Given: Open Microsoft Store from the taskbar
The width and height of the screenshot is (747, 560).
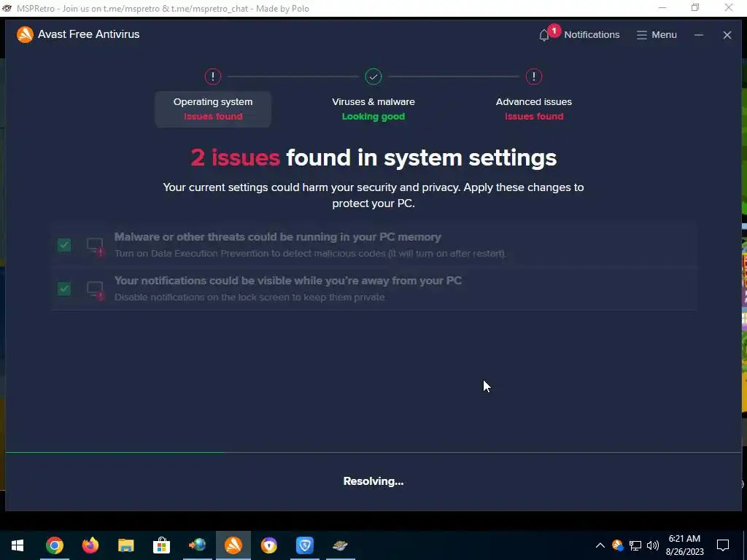Looking at the screenshot, I should (x=161, y=545).
